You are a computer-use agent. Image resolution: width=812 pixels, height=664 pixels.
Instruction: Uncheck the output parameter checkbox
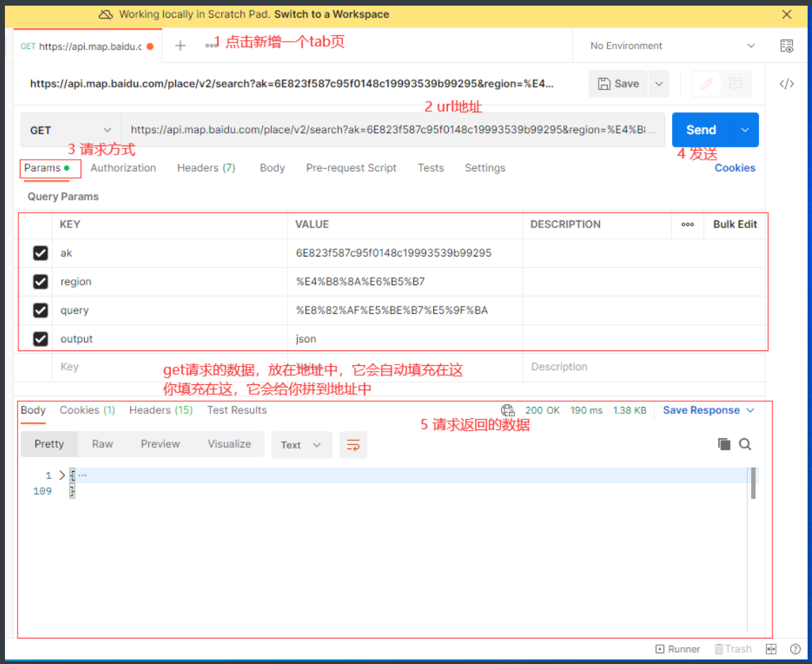(40, 339)
